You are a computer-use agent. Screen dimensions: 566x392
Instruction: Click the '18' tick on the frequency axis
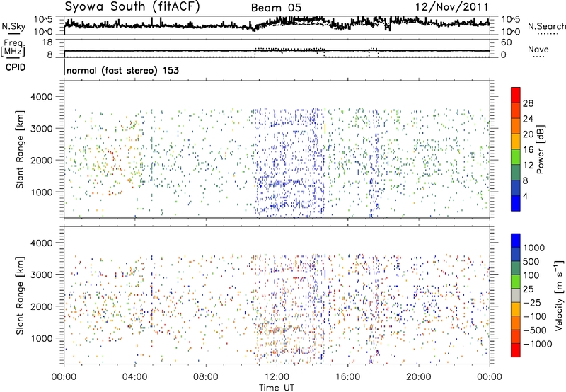(47, 42)
